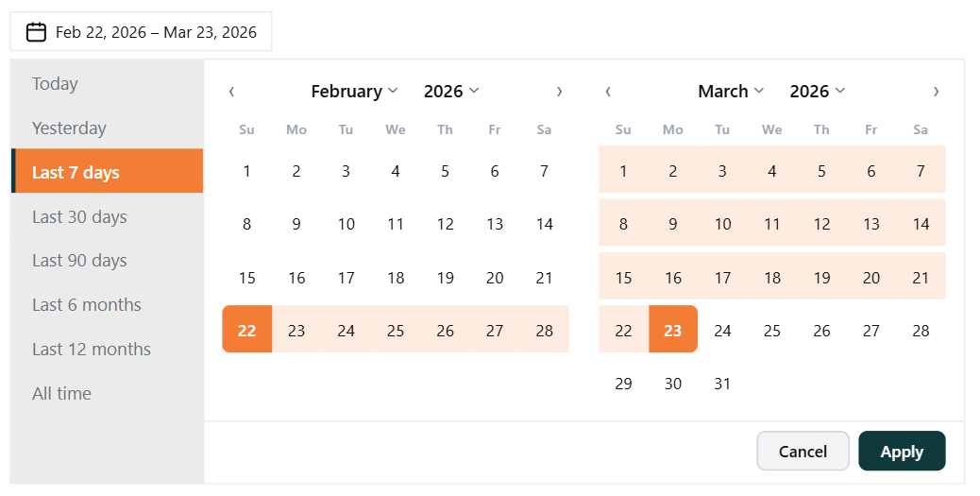Click the calendar icon in date field
Screen dimensions: 980x496
[x=36, y=32]
